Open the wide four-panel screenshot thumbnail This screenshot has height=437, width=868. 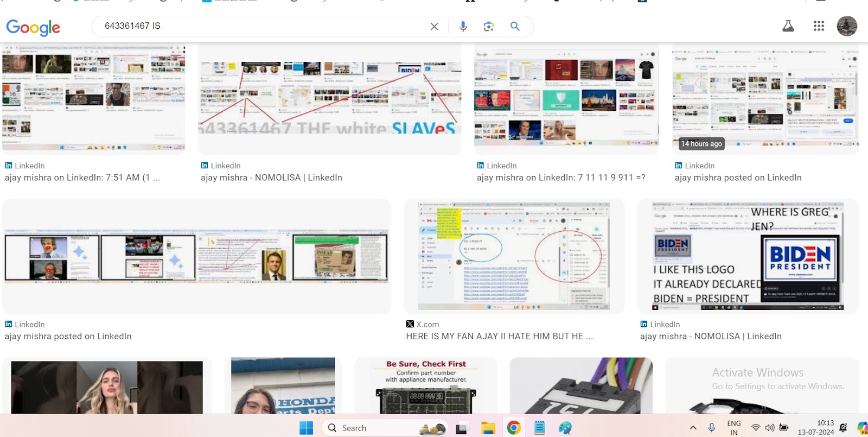tap(196, 256)
